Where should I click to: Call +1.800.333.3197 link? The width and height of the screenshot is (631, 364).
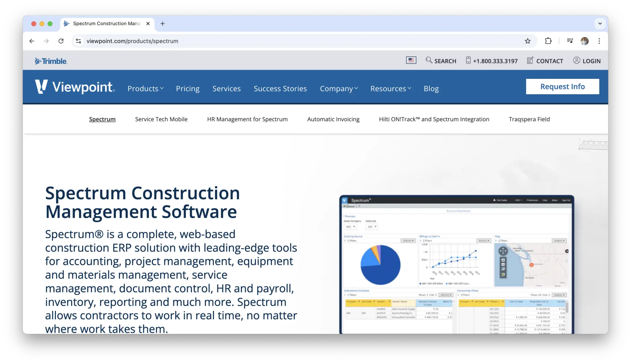pyautogui.click(x=495, y=61)
